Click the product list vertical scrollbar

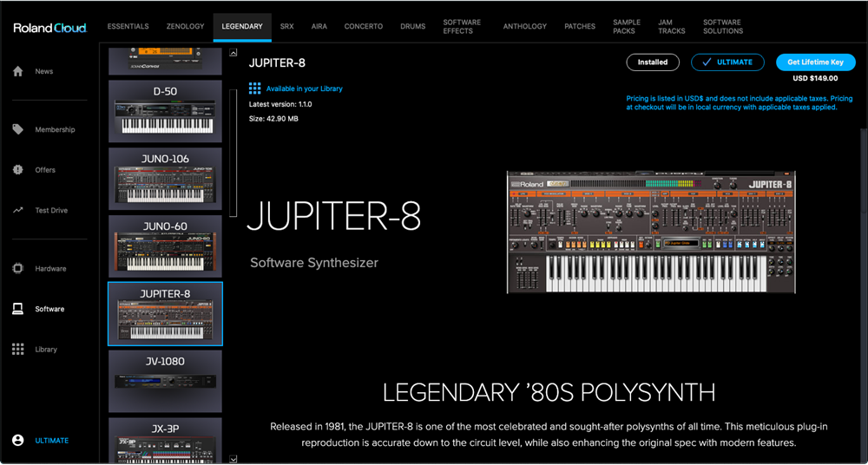tap(233, 152)
